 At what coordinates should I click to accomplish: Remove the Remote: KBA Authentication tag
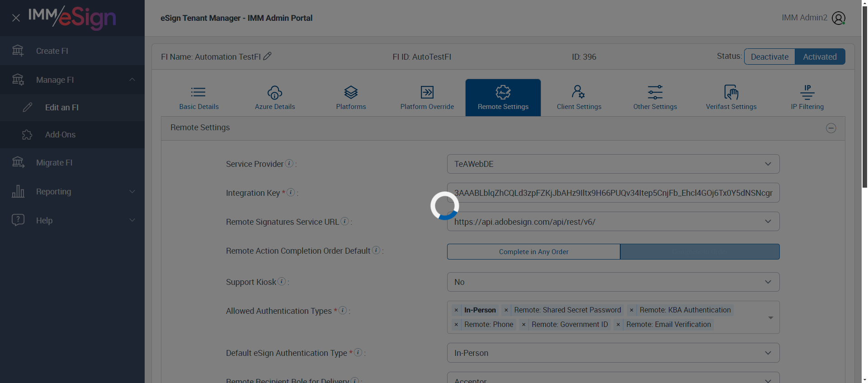[x=632, y=310]
